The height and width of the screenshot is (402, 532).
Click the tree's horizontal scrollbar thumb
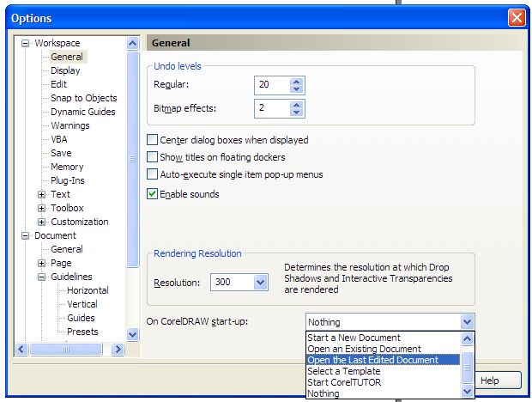[x=66, y=349]
